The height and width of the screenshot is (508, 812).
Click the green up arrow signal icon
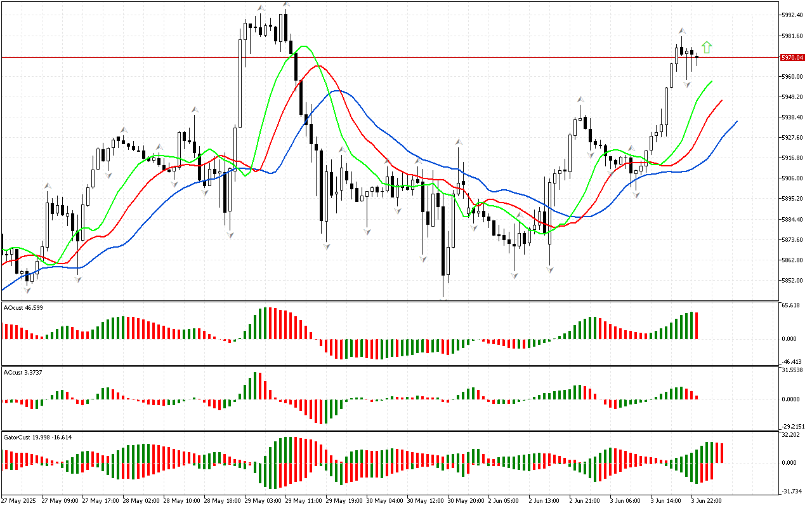[707, 48]
